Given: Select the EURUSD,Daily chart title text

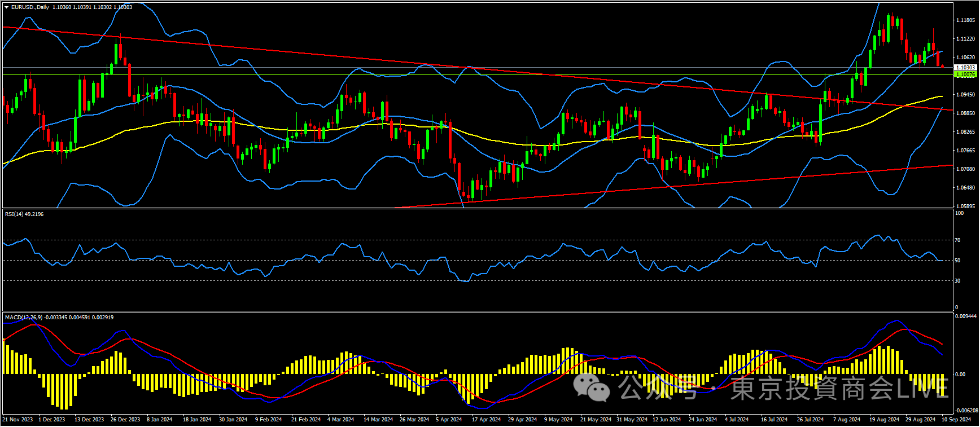Looking at the screenshot, I should (x=30, y=7).
